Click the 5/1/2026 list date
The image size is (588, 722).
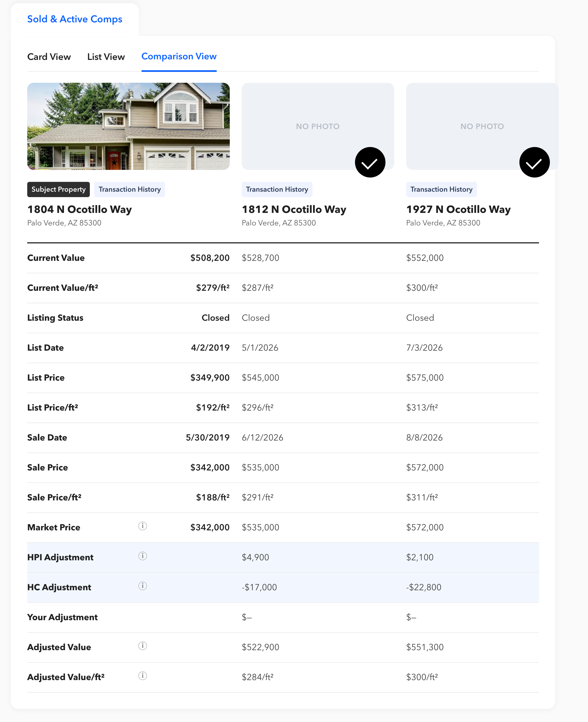260,348
